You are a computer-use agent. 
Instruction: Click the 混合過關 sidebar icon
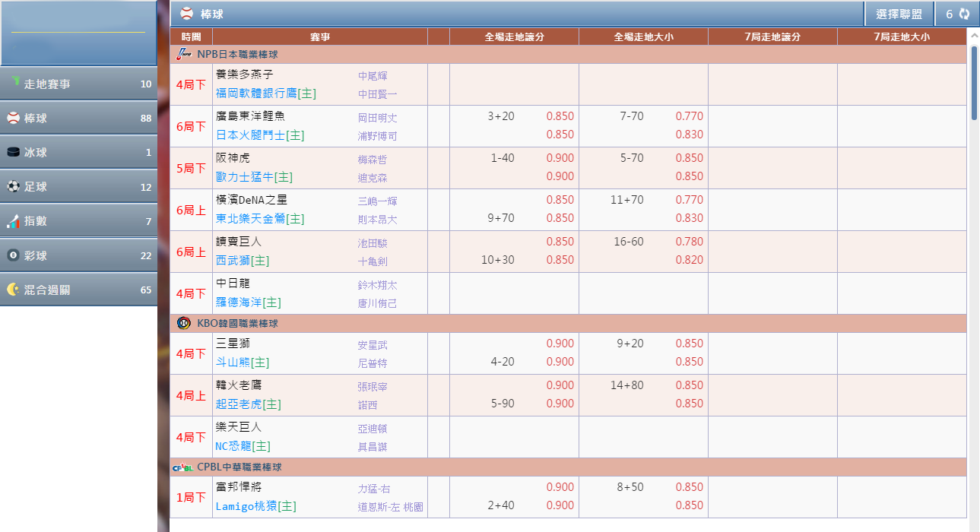13,290
